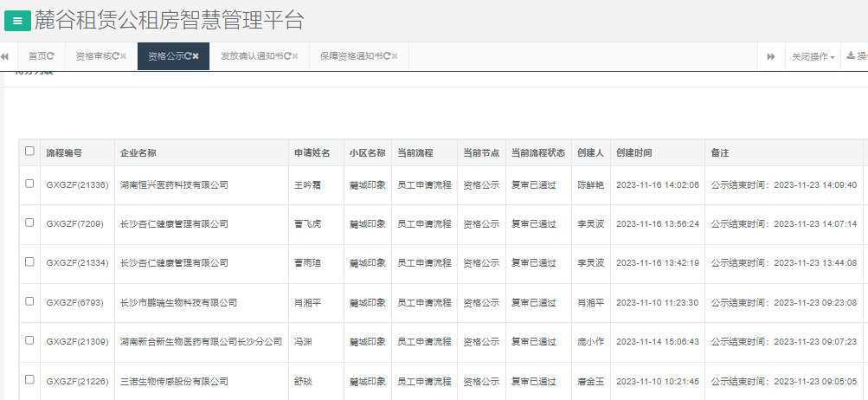Toggle the green hamburger sidebar menu button
Viewport: 868px width, 400px height.
pos(17,21)
